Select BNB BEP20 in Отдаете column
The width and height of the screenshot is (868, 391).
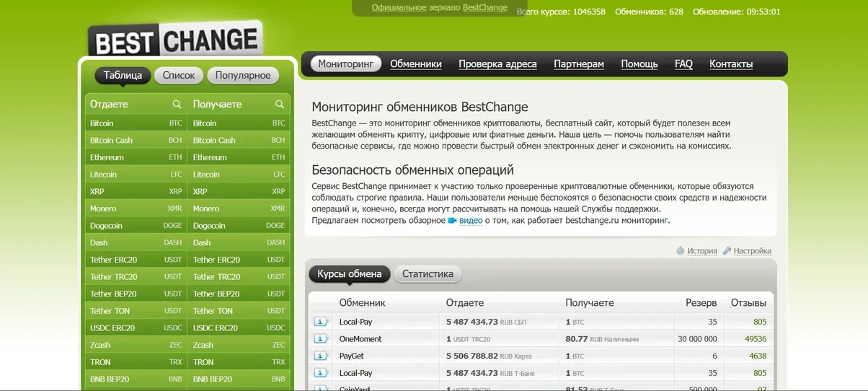(x=136, y=379)
